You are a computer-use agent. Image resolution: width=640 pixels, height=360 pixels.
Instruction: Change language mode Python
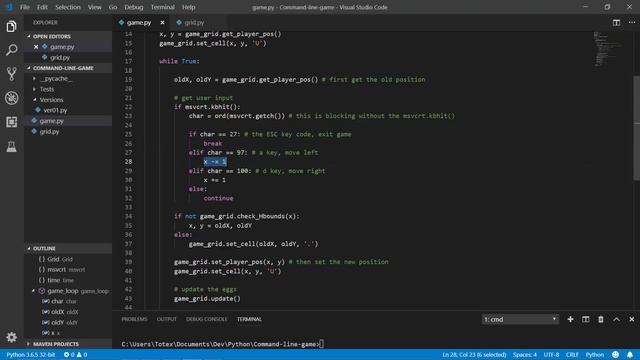(595, 355)
